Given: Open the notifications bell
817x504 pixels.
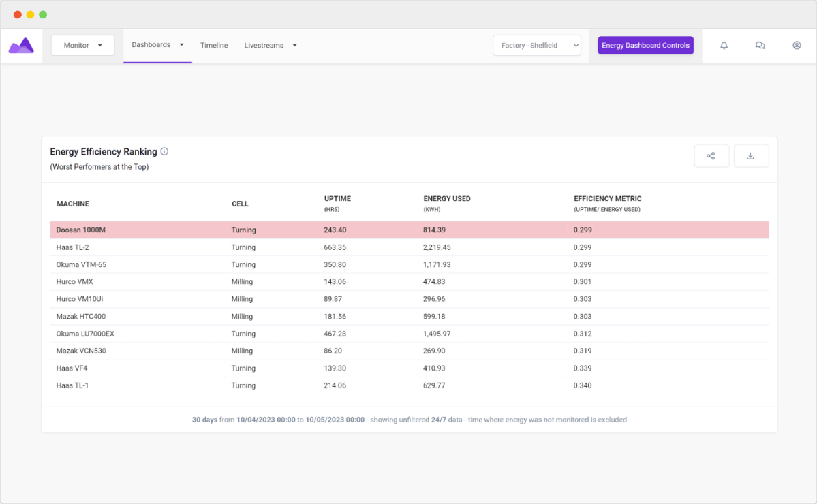Looking at the screenshot, I should coord(724,45).
